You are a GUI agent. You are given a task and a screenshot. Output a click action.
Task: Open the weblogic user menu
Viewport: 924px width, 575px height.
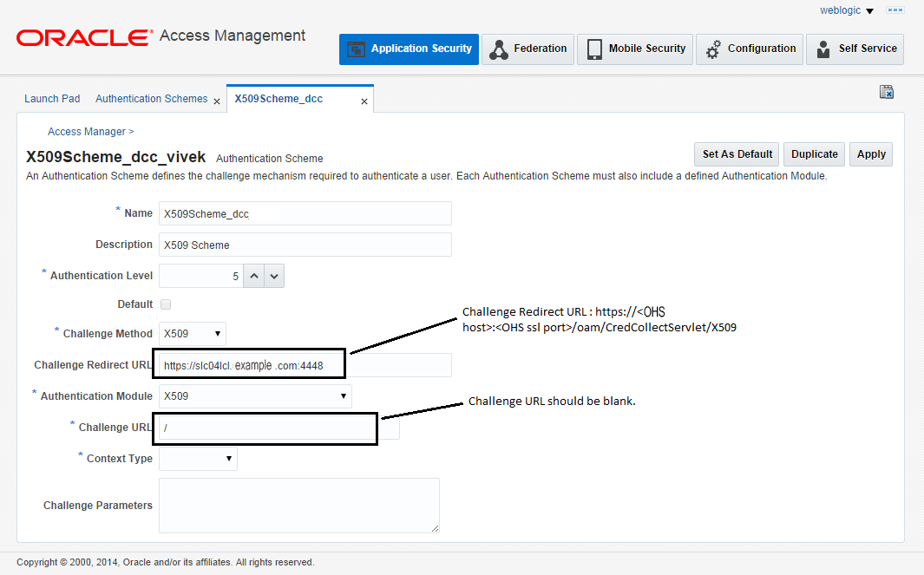click(x=846, y=10)
